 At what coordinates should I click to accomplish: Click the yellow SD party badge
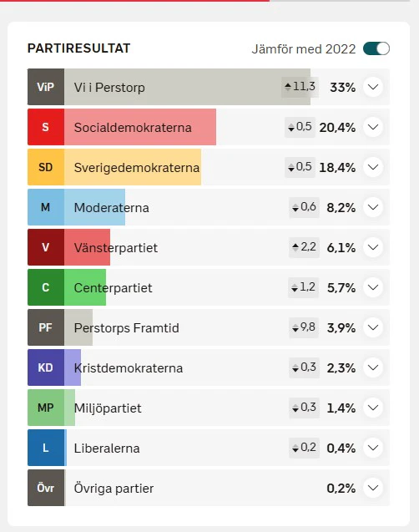pyautogui.click(x=46, y=167)
